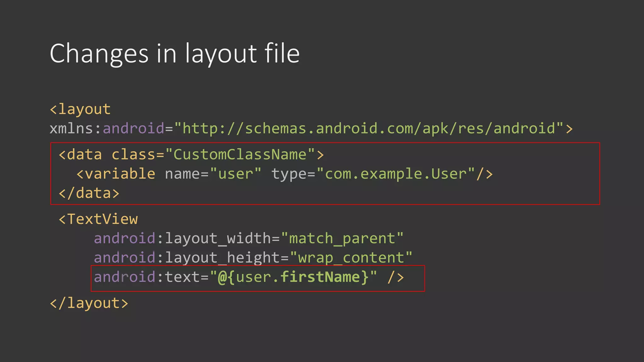Click the android:layout_height="wrap_content" line
The image size is (644, 362).
(253, 258)
